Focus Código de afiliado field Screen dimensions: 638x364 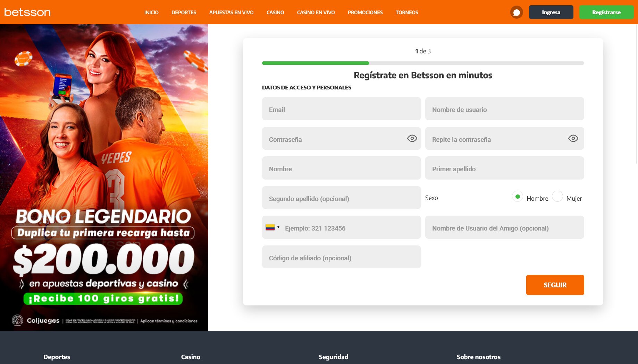click(x=342, y=257)
